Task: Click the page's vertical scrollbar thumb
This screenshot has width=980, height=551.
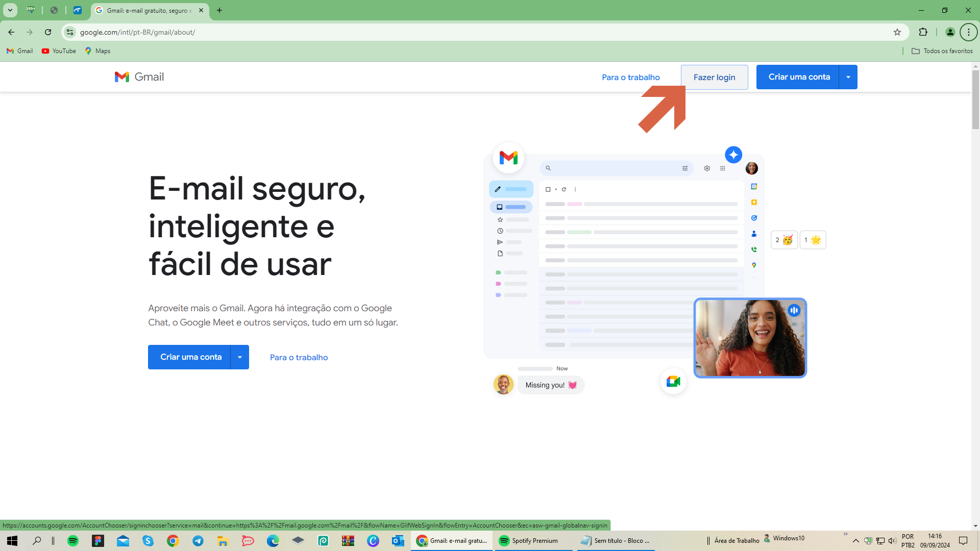Action: pyautogui.click(x=975, y=99)
